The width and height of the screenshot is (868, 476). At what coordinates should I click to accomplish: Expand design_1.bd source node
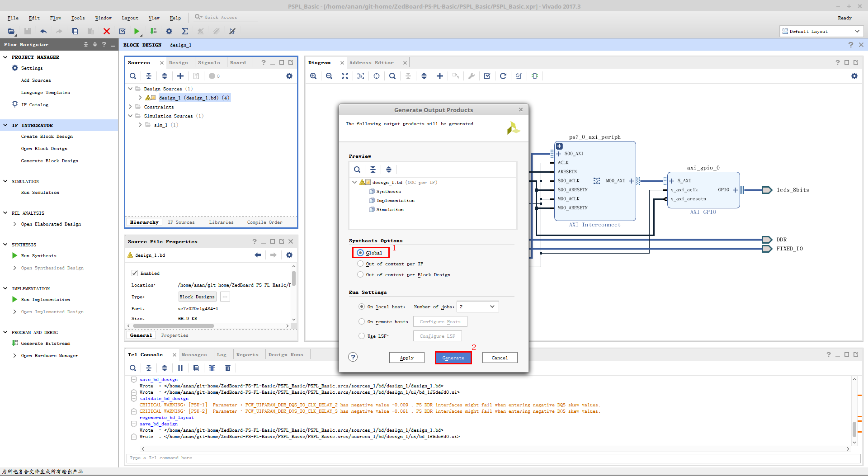tap(140, 98)
